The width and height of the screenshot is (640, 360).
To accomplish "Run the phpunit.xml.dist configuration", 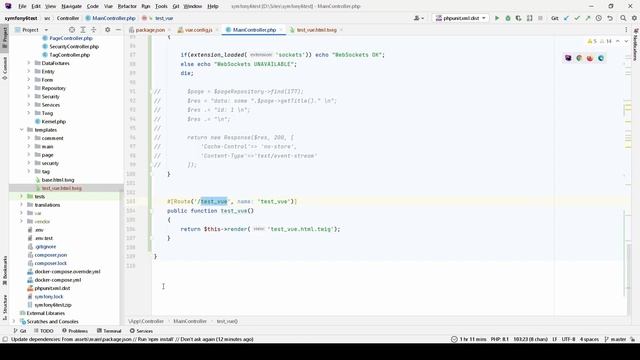I will point(497,18).
